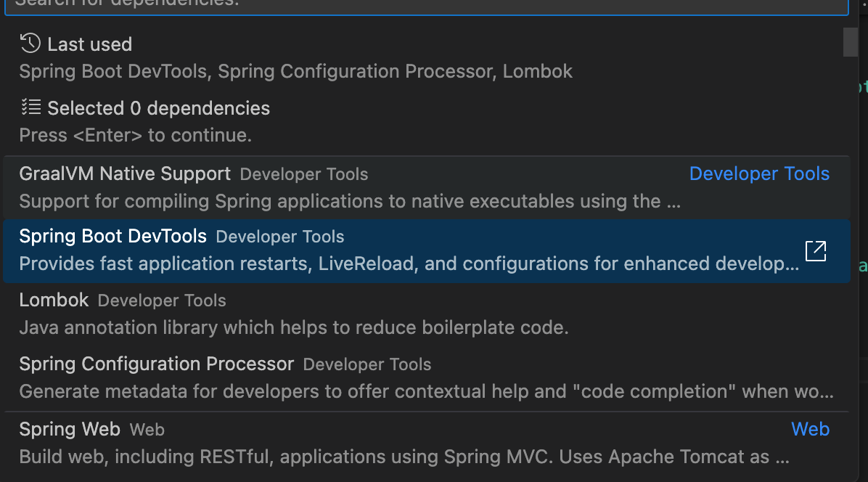Click the blue Web group label
This screenshot has width=868, height=482.
coord(810,430)
